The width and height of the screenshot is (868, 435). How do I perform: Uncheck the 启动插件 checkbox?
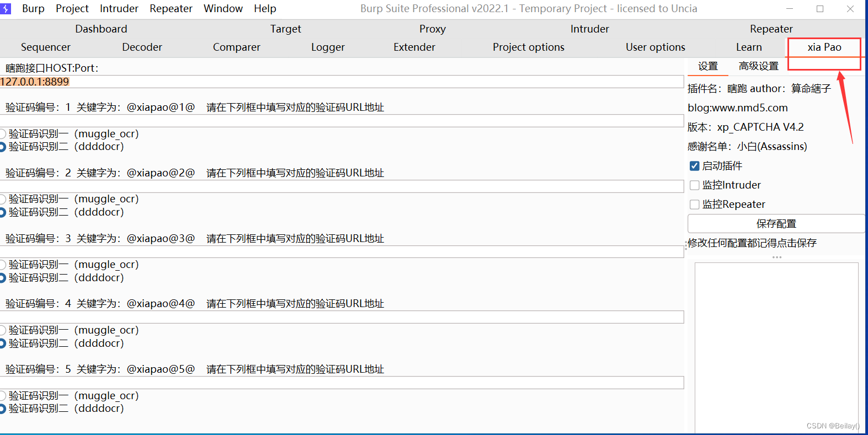pyautogui.click(x=695, y=166)
